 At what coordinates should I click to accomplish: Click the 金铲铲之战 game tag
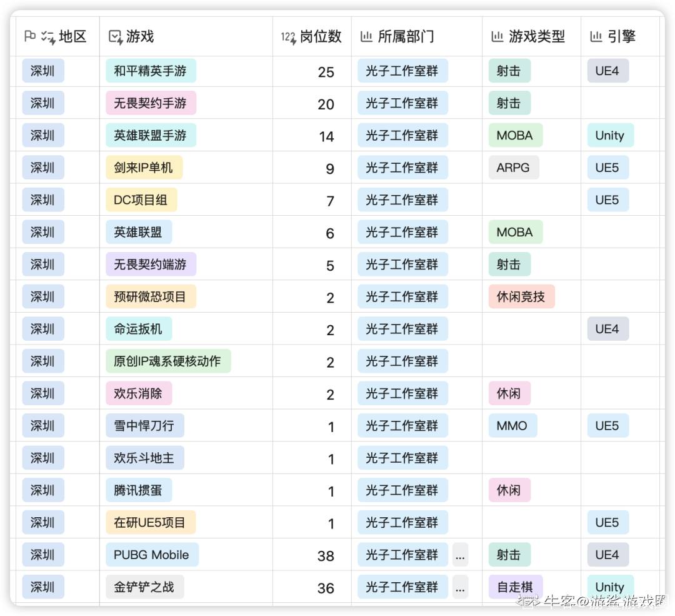click(145, 587)
